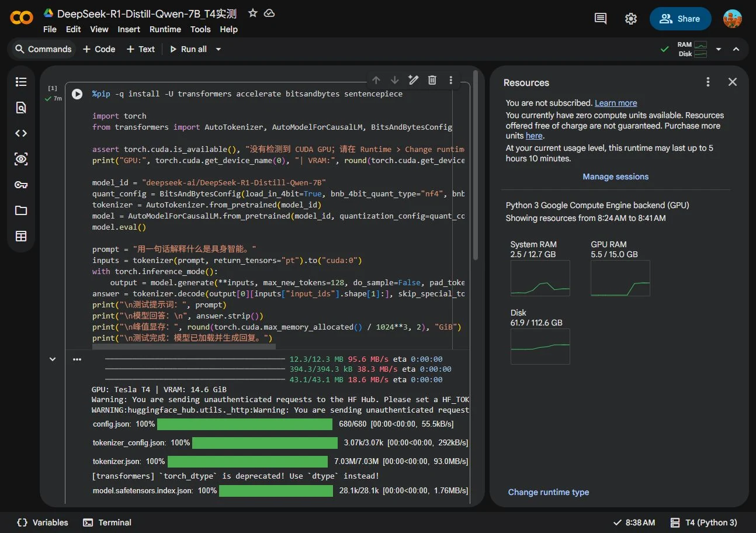Open the Tools menu
The width and height of the screenshot is (756, 533).
[x=200, y=29]
